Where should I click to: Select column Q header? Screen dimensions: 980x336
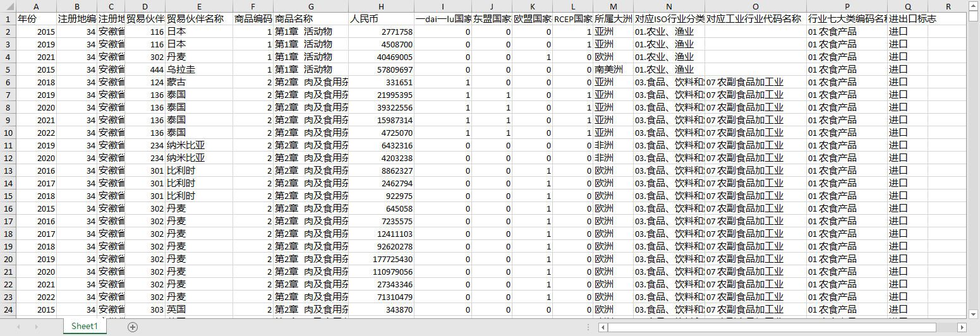coord(907,6)
